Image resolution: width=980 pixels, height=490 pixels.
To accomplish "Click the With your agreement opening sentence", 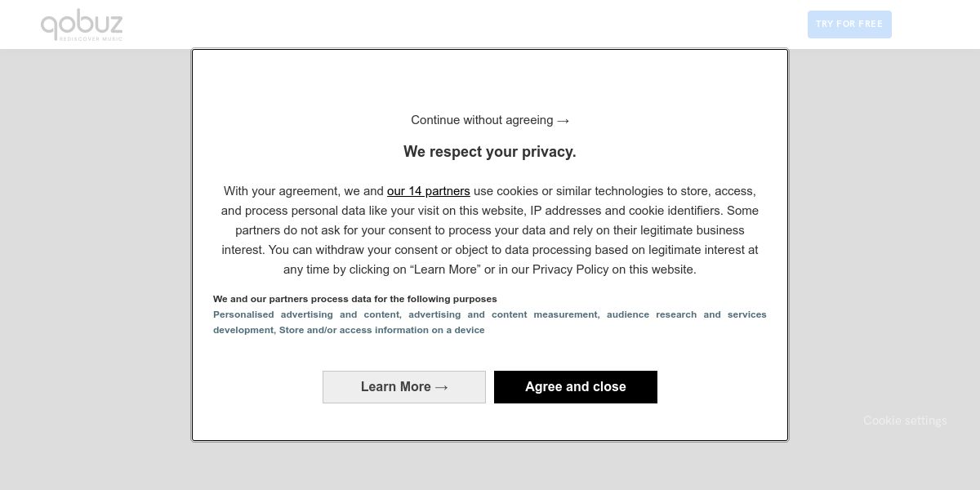I will point(303,191).
